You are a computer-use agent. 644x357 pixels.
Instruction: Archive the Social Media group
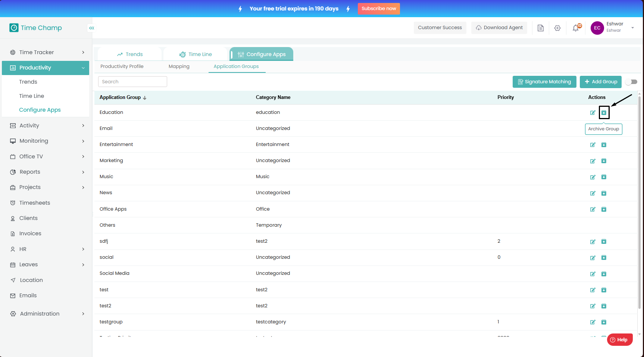[x=604, y=274]
